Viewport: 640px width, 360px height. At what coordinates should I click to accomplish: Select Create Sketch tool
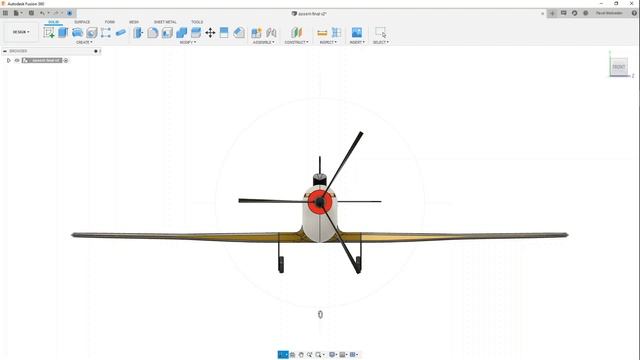point(49,32)
